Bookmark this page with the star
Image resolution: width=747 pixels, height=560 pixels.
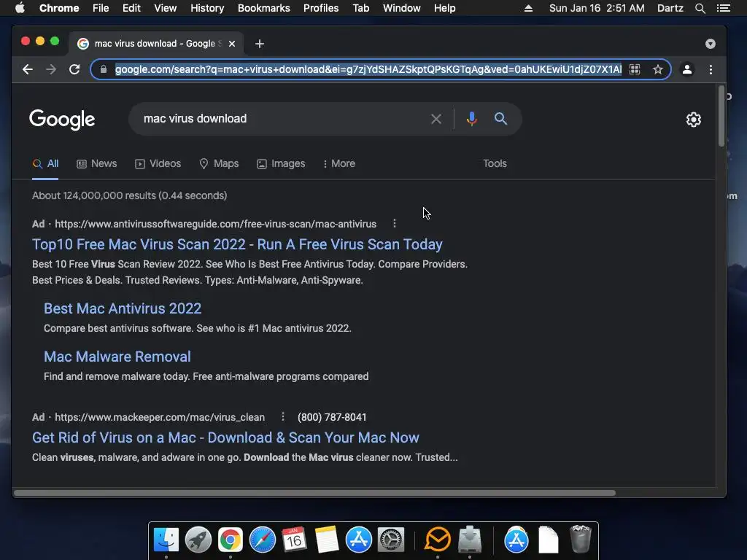658,69
